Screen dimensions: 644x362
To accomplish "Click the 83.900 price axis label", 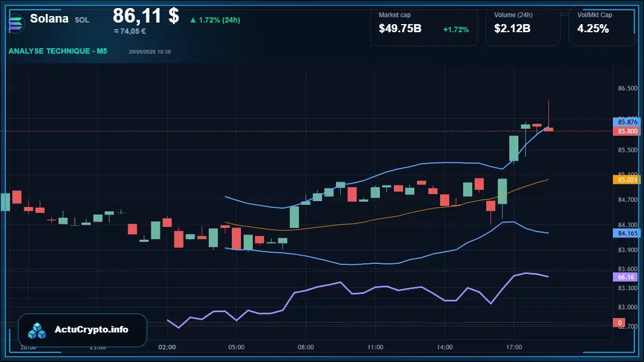I will pyautogui.click(x=627, y=250).
